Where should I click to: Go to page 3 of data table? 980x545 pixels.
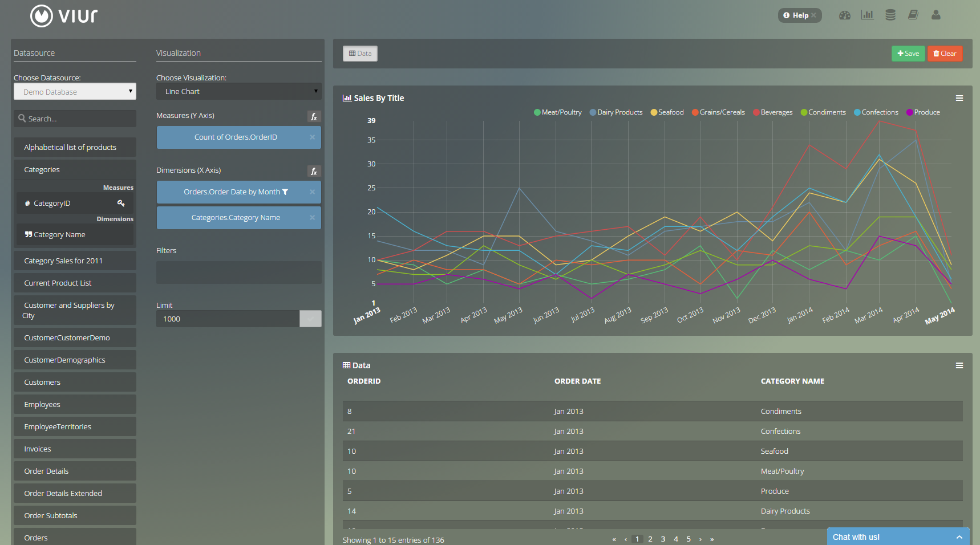pos(663,539)
